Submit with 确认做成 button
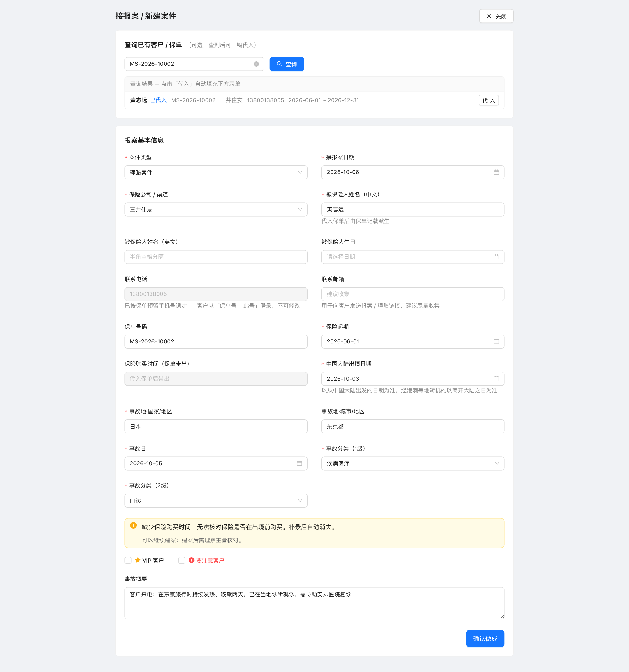629x672 pixels. point(485,639)
